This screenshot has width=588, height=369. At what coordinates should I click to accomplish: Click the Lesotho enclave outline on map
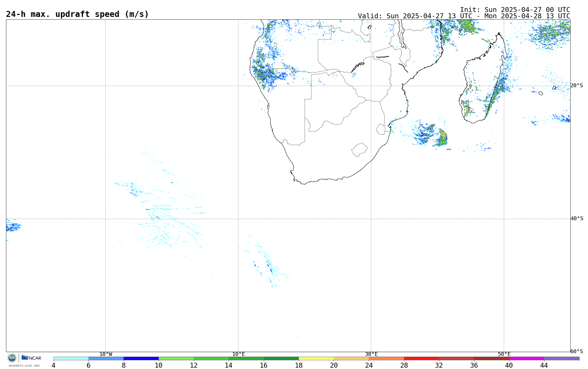(x=359, y=150)
